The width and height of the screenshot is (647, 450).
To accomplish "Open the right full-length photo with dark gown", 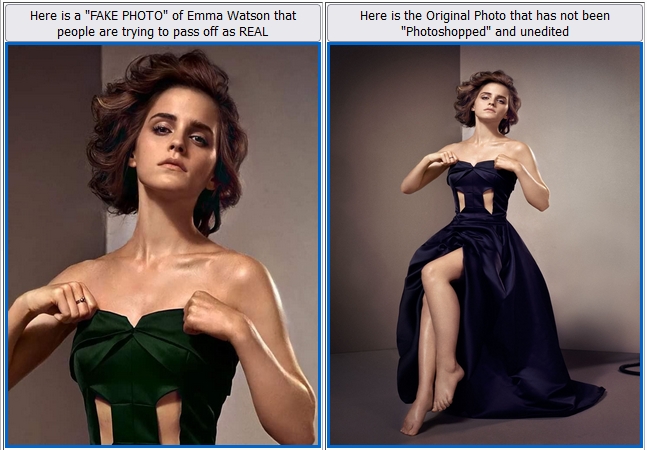I will (x=485, y=245).
